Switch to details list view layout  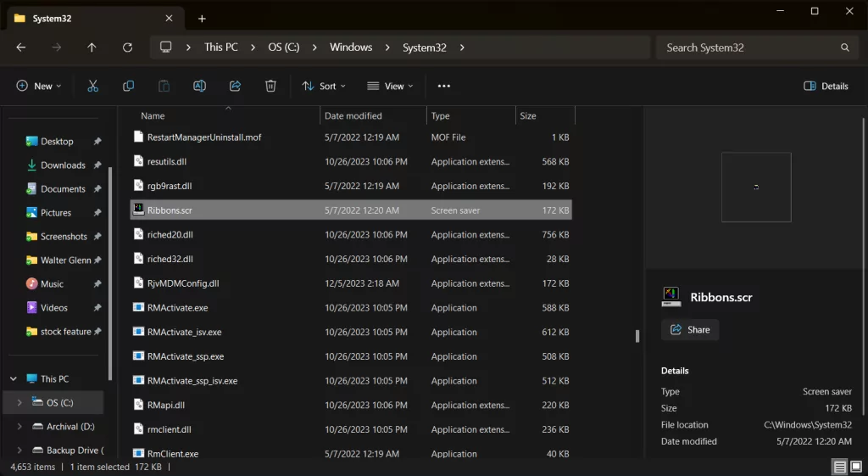[839, 467]
